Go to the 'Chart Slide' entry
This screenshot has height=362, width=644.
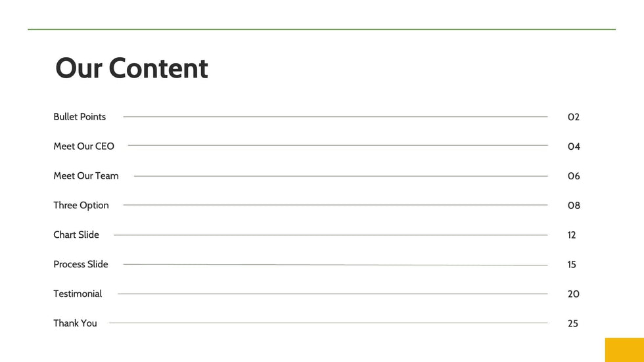[76, 235]
